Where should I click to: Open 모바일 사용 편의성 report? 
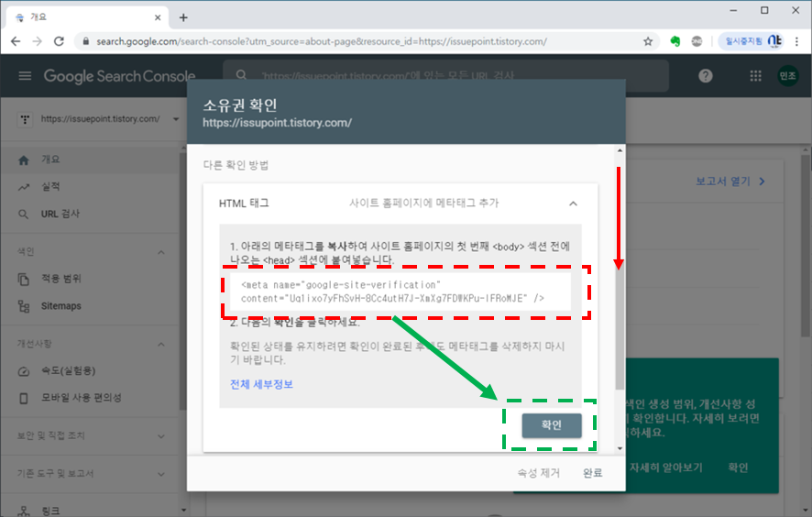coord(90,398)
